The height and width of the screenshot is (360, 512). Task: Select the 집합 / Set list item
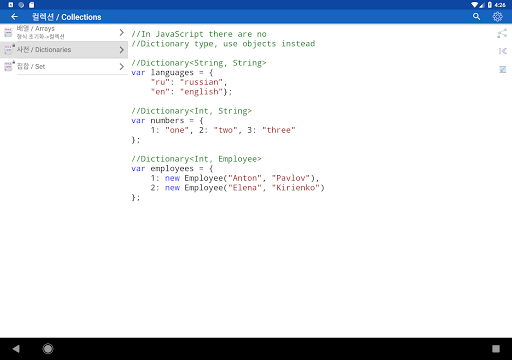pos(64,66)
